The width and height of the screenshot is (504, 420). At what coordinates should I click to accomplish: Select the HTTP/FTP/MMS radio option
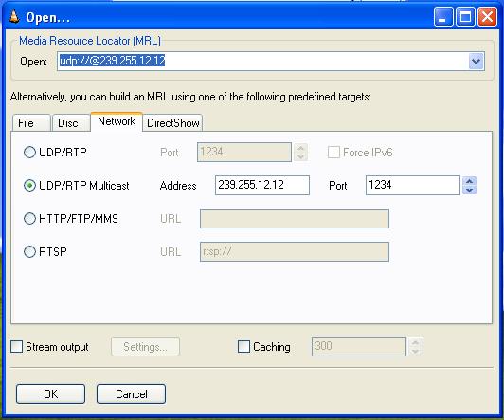[29, 218]
